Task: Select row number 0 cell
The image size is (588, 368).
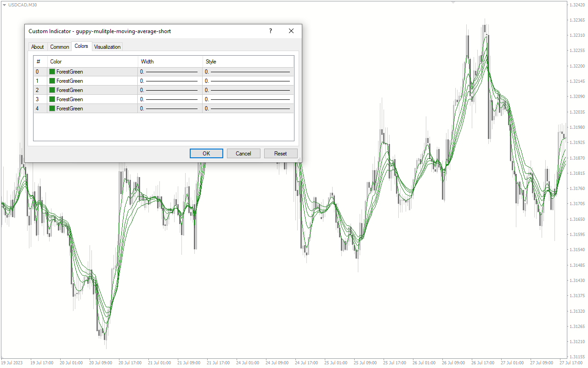Action: click(x=40, y=72)
